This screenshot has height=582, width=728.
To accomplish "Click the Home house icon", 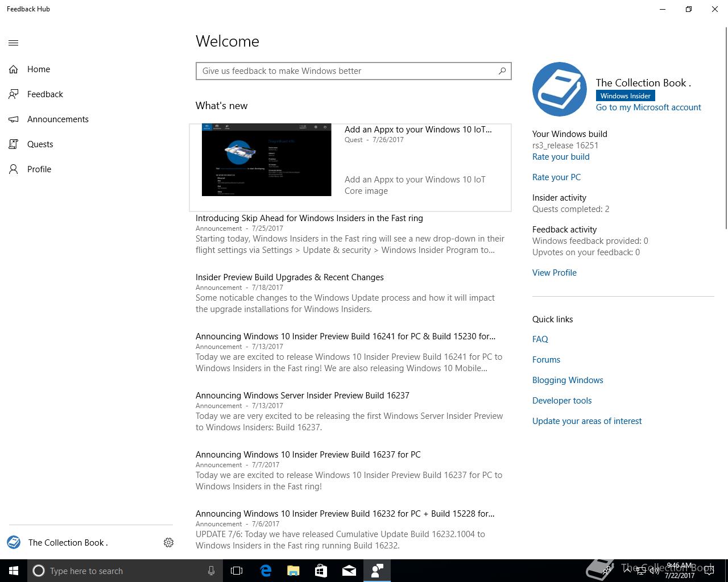I will 14,69.
